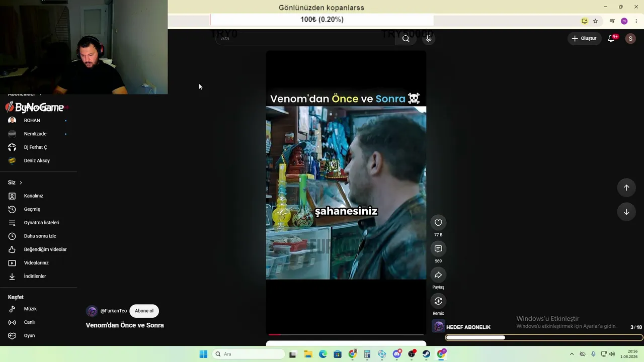The width and height of the screenshot is (644, 362).
Task: Open the @FurkanTeo channel name
Action: (114, 311)
